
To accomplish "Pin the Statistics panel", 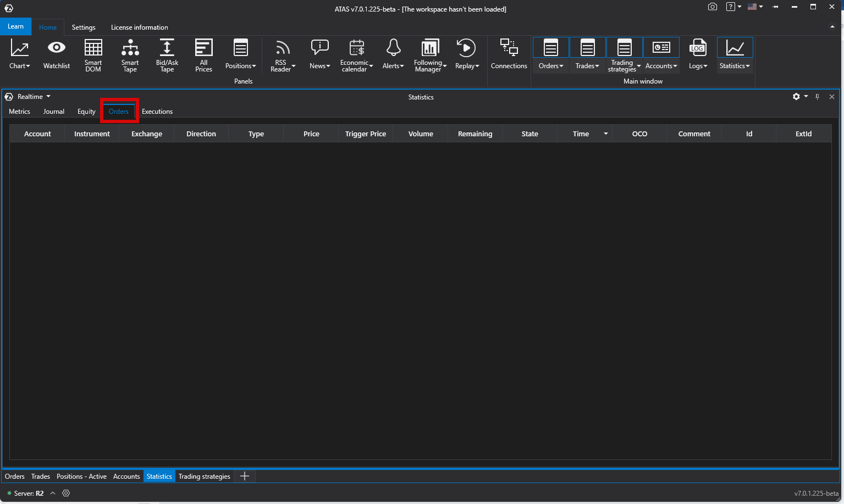I will click(x=818, y=97).
